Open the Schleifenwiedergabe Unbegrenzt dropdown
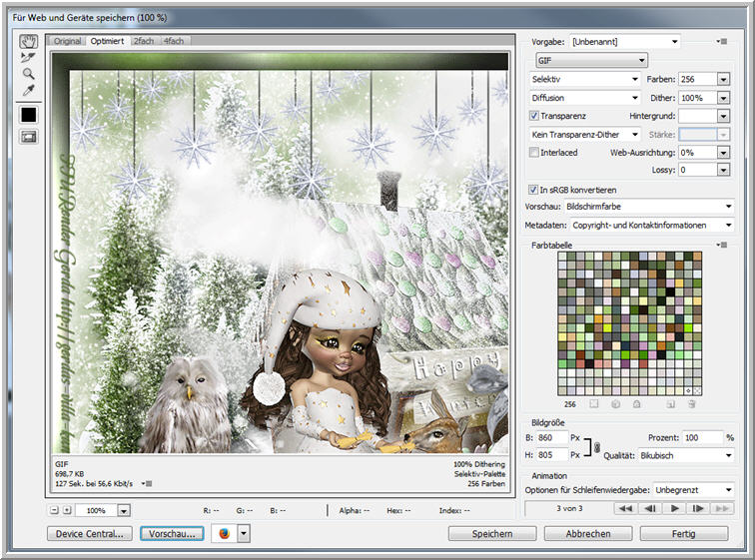 click(x=693, y=490)
